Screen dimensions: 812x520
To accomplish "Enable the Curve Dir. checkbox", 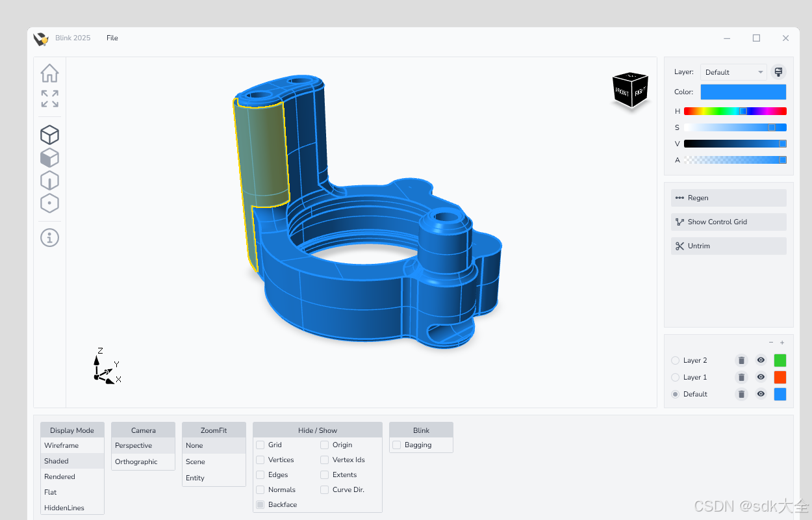I will pos(325,489).
